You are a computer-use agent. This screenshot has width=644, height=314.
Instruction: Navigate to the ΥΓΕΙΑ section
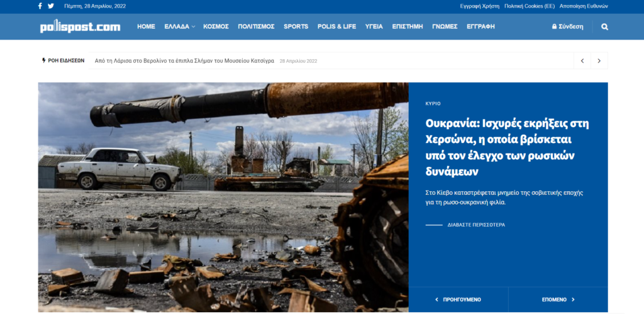pyautogui.click(x=374, y=27)
